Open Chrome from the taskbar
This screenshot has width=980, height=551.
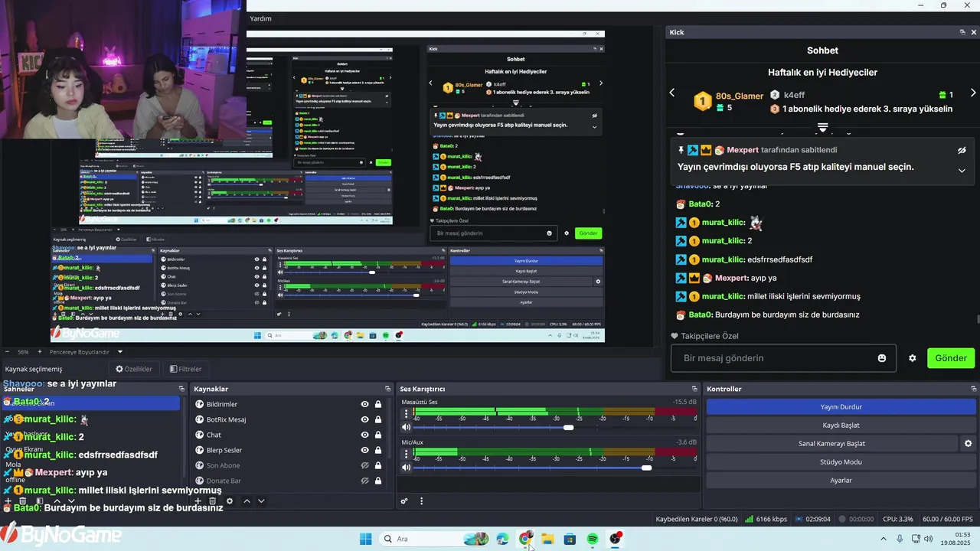pyautogui.click(x=525, y=539)
